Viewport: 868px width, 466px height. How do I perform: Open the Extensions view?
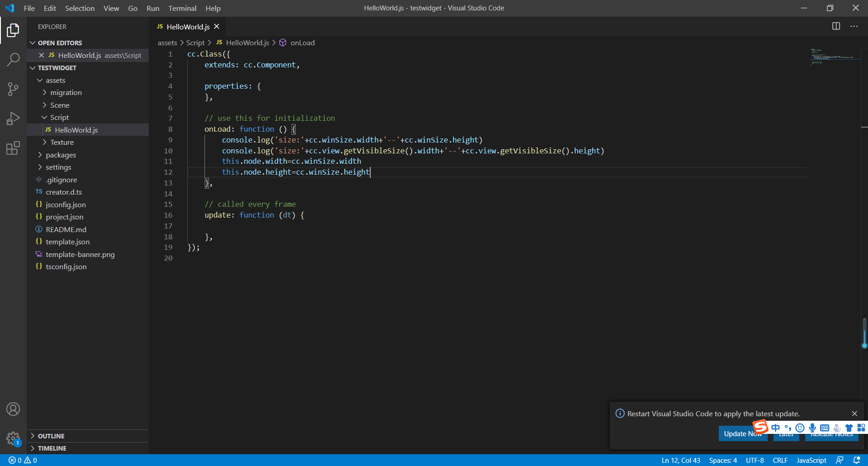13,148
